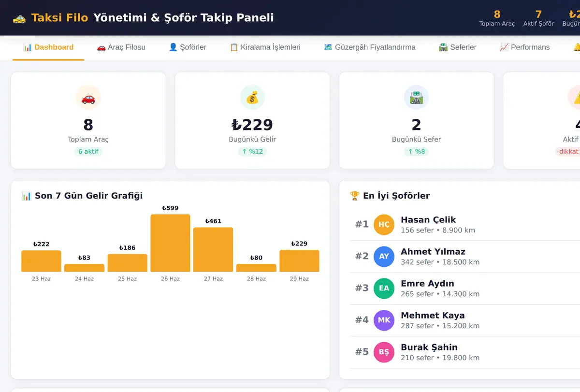This screenshot has width=580, height=392.
Task: Click Hasan Çelik's HÇ avatar
Action: click(384, 225)
